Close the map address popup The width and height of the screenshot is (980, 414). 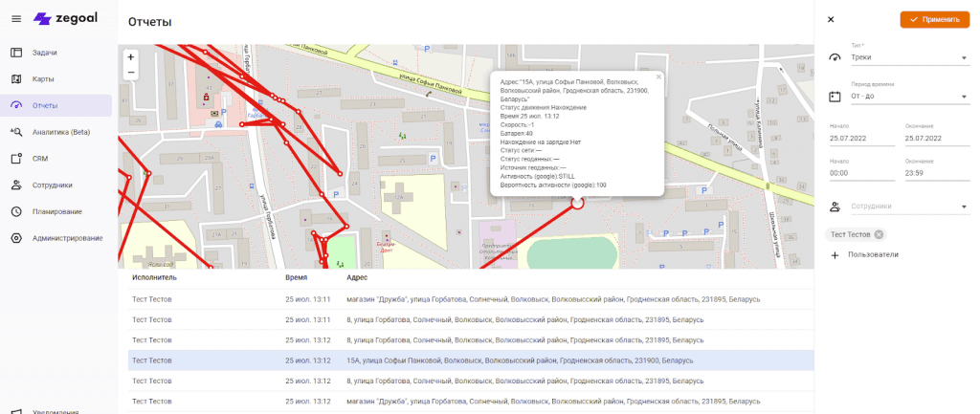(x=658, y=76)
